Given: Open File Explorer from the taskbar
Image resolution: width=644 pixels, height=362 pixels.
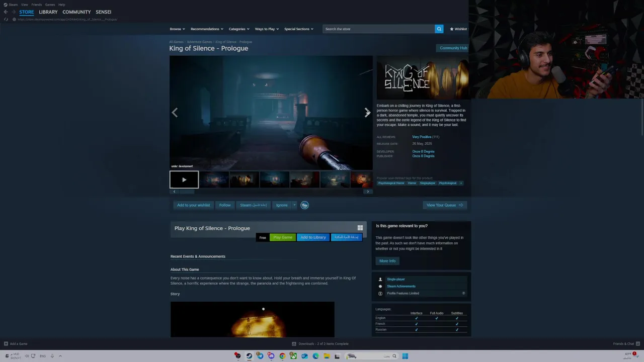Looking at the screenshot, I should pos(327,356).
